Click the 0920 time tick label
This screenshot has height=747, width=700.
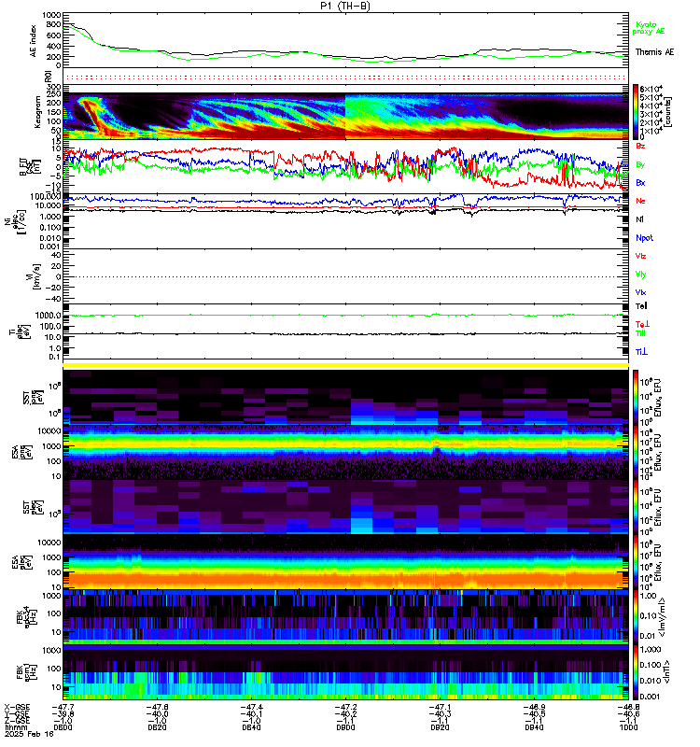440,727
